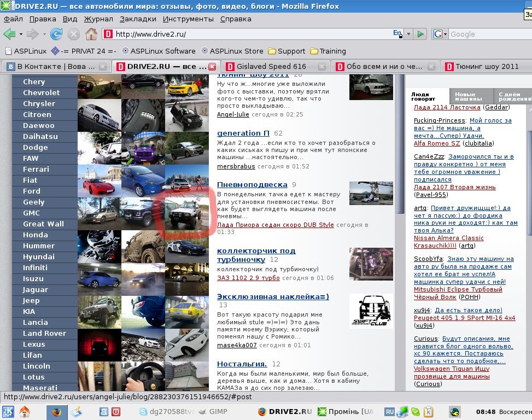The height and width of the screenshot is (420, 532).
Task: Switch to the Новые машины tab
Action: pyautogui.click(x=471, y=96)
